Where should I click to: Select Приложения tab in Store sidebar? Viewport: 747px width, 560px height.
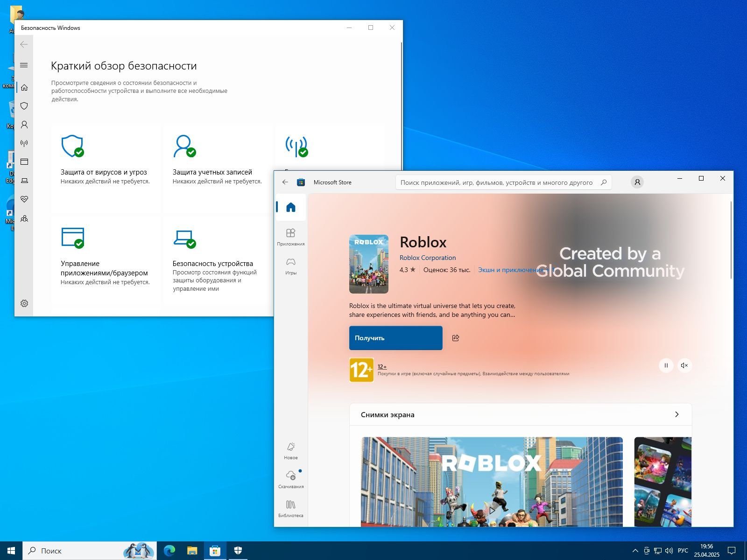click(291, 237)
